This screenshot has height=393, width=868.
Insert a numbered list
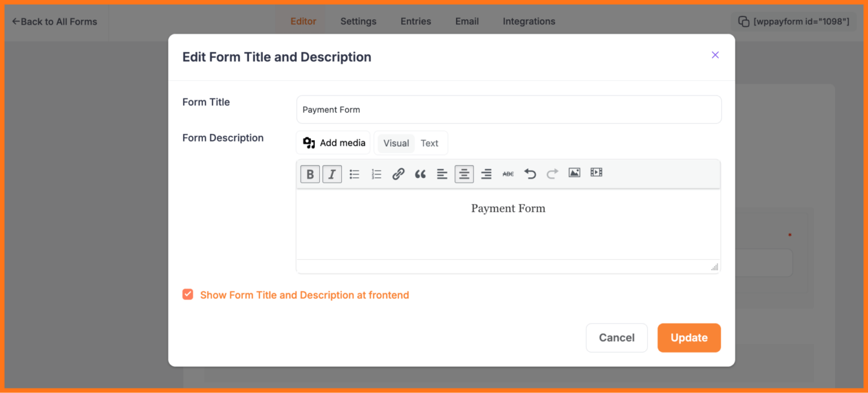pos(376,174)
